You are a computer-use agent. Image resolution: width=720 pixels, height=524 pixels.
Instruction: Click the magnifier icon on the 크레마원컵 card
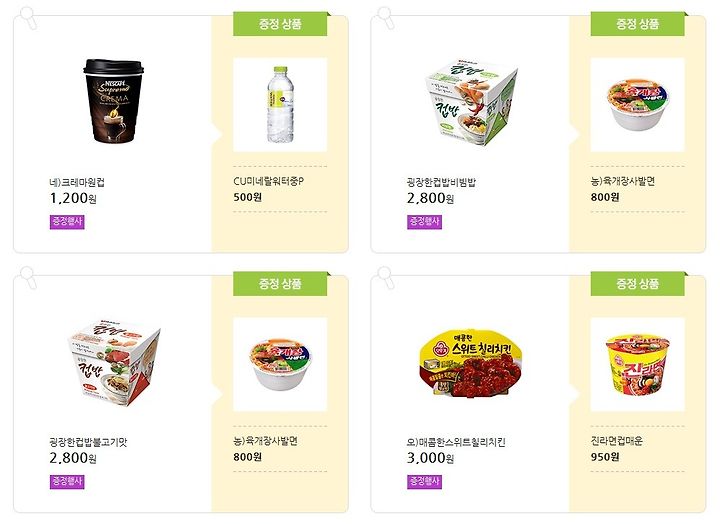coord(28,18)
